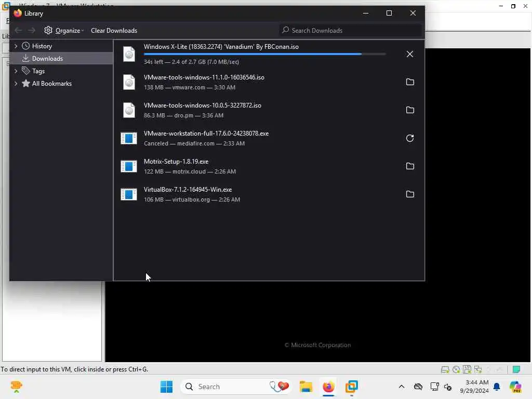Select All Bookmarks in the Library sidebar

51,84
